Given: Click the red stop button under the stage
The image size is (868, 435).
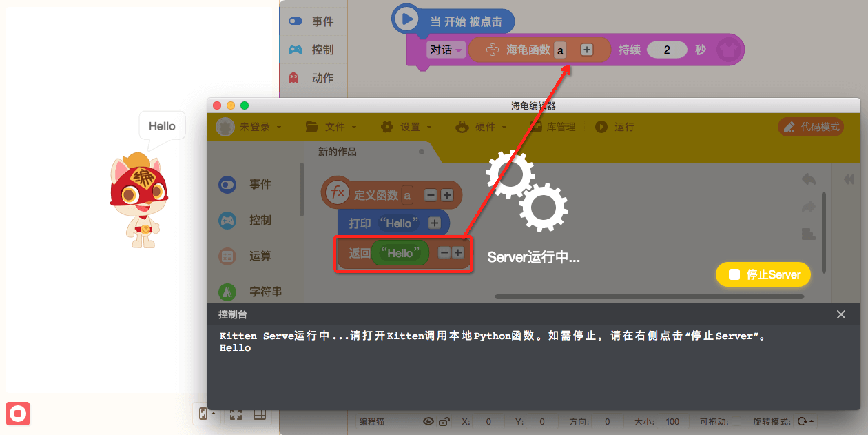Looking at the screenshot, I should tap(18, 413).
